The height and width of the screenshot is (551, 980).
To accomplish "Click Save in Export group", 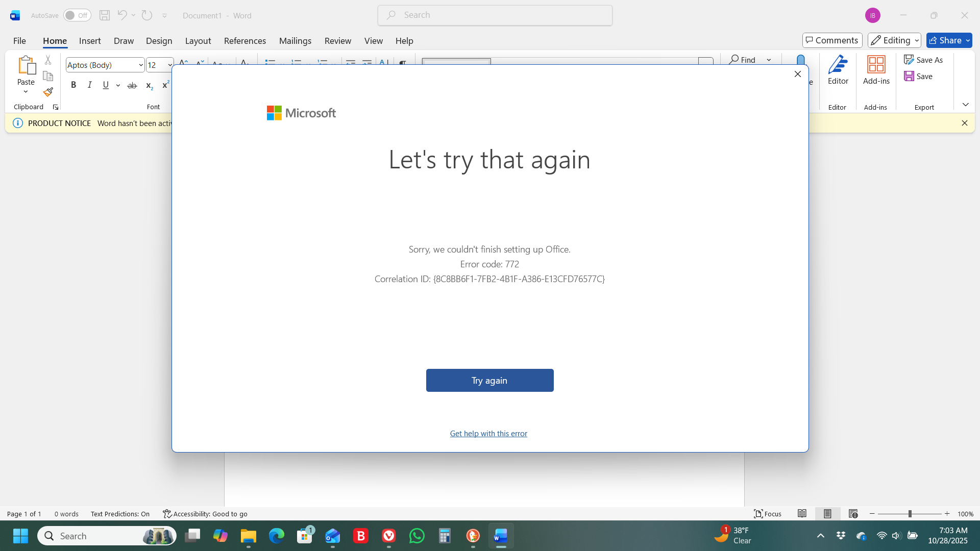I will (918, 76).
